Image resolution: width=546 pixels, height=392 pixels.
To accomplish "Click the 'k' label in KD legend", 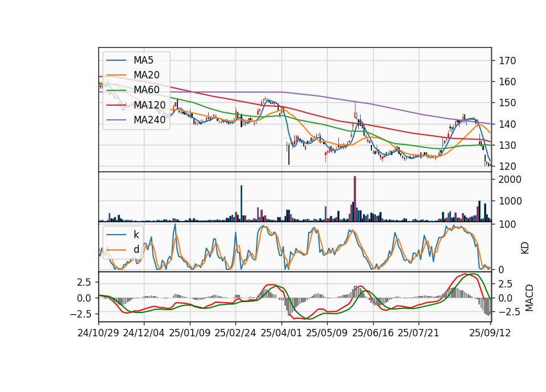I will pos(136,235).
